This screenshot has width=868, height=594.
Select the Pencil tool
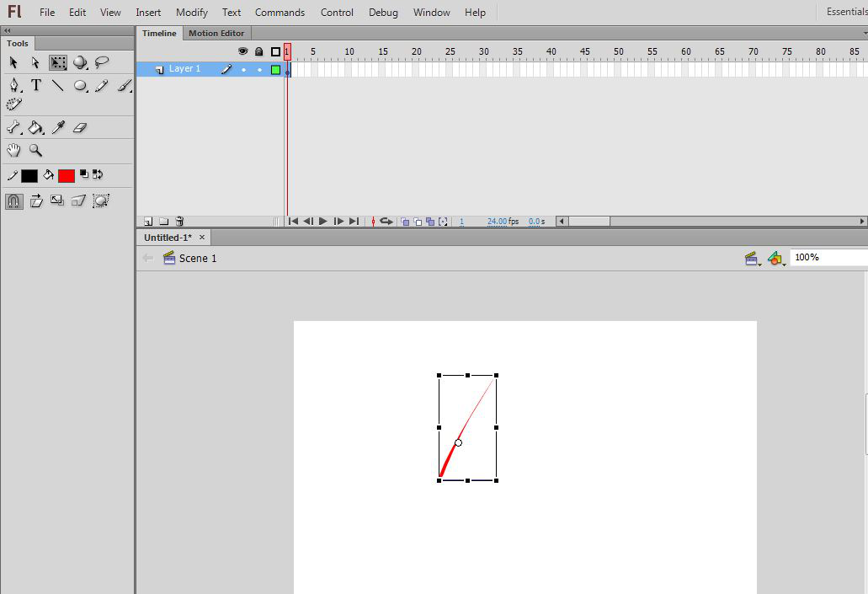coord(102,85)
